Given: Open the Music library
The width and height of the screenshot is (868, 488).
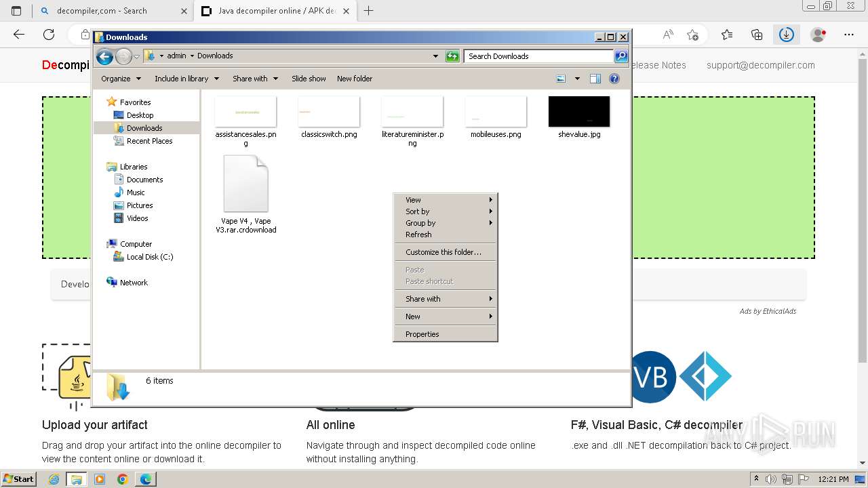Looking at the screenshot, I should coord(136,192).
